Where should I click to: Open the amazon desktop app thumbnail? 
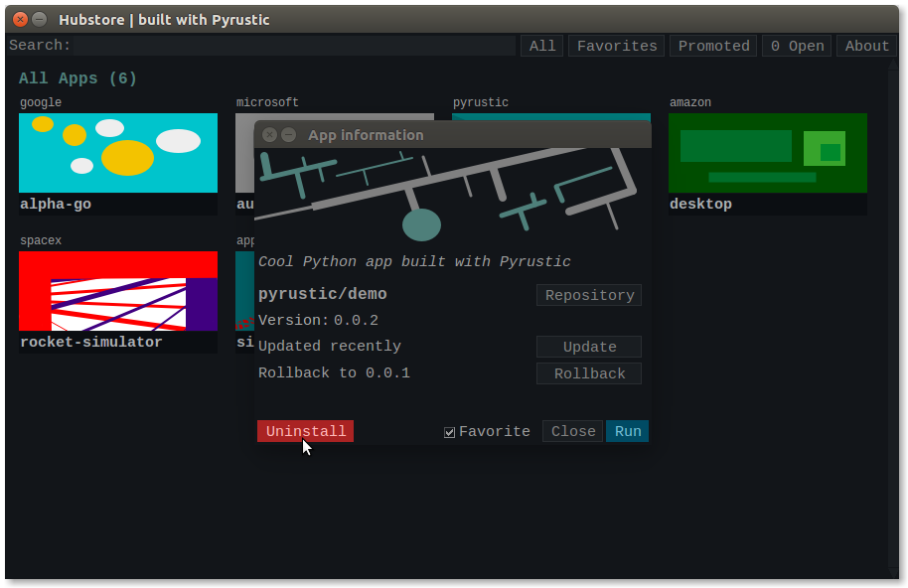(x=768, y=153)
